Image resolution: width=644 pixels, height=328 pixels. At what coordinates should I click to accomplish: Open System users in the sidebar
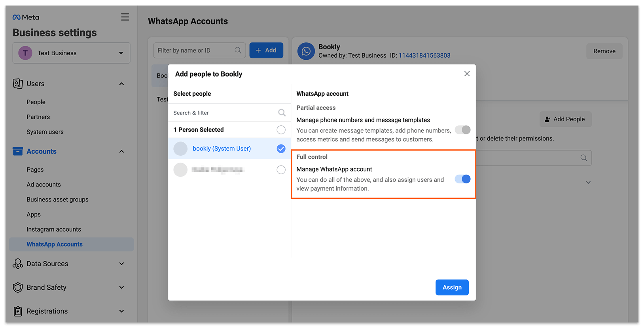click(x=45, y=132)
